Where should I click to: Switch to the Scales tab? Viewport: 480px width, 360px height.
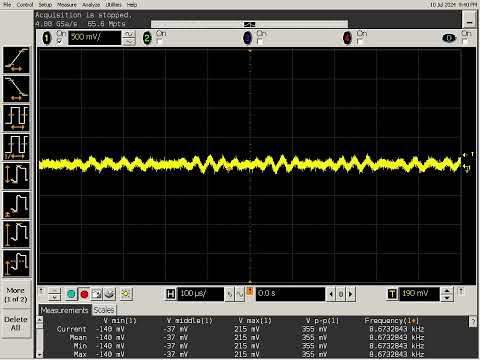coord(104,310)
